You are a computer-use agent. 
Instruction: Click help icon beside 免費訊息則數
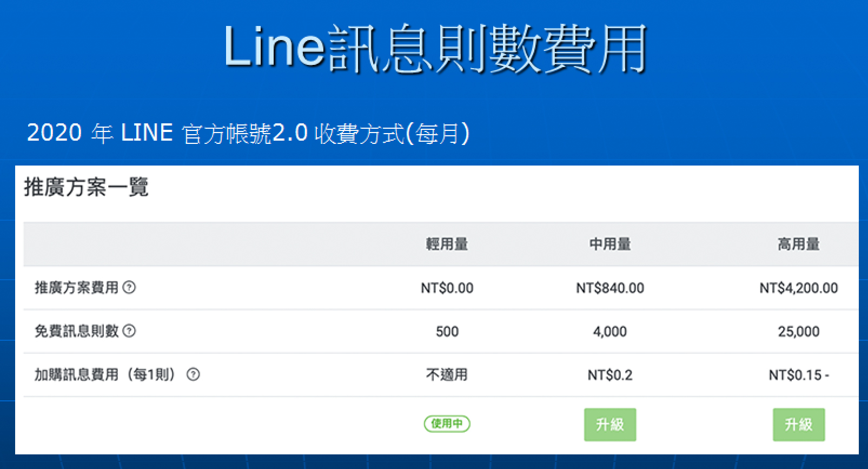129,331
